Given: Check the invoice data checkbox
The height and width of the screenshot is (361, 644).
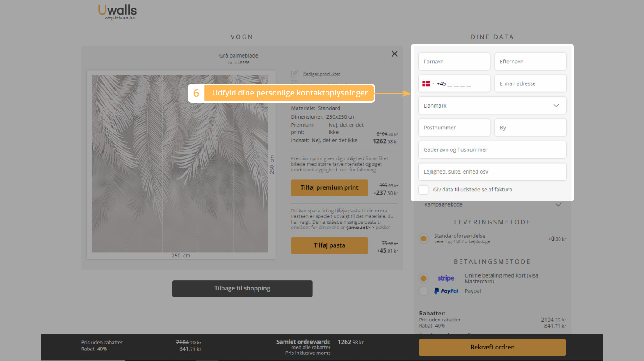Looking at the screenshot, I should pyautogui.click(x=423, y=190).
